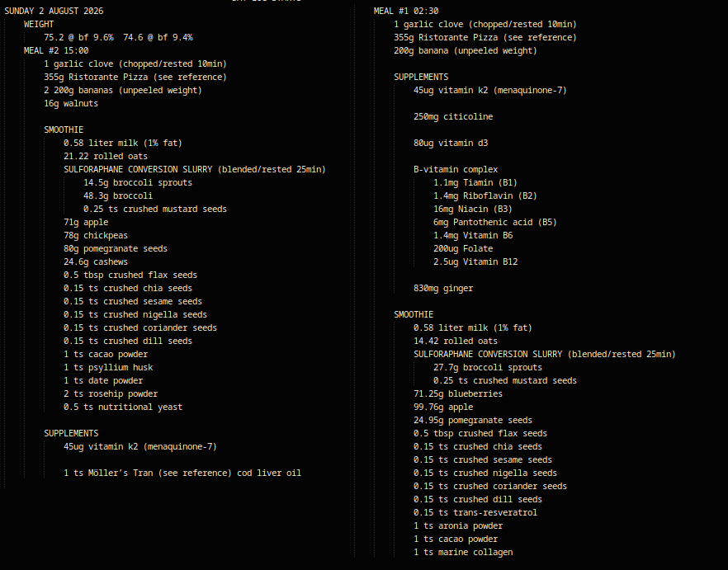Select the 71.25g blueberries line

[458, 393]
